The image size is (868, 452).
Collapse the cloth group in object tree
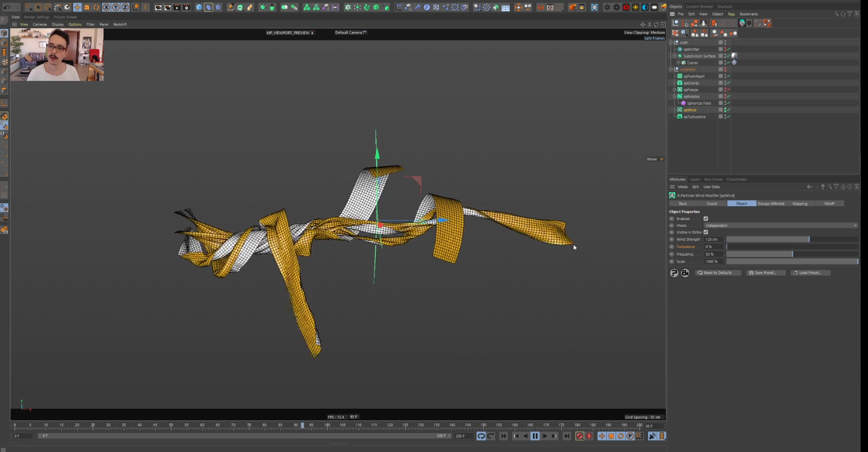point(671,42)
